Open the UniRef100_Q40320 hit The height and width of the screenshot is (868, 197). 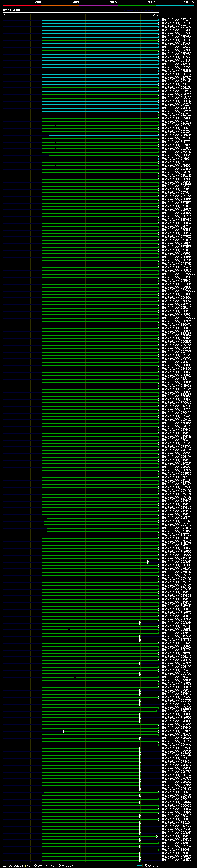177,78
